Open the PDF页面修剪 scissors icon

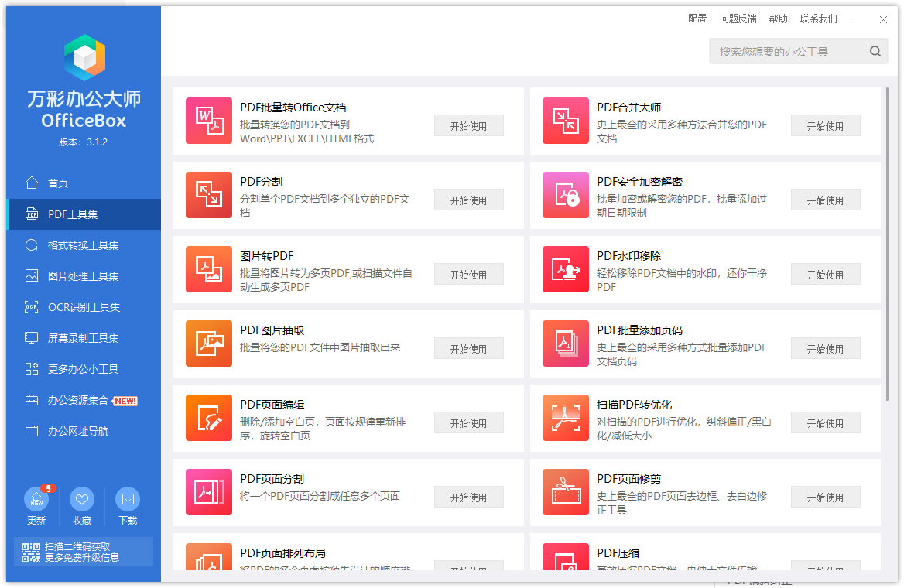click(566, 492)
